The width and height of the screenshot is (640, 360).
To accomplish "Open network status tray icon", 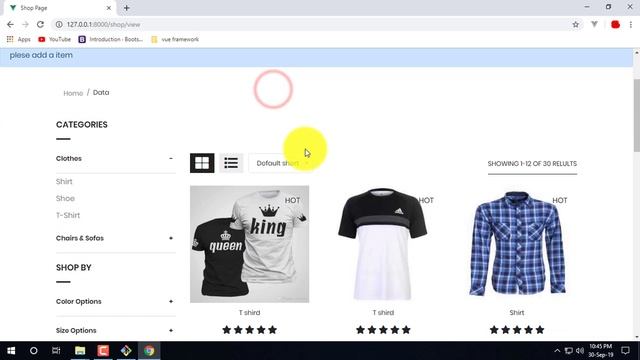I will pyautogui.click(x=569, y=351).
